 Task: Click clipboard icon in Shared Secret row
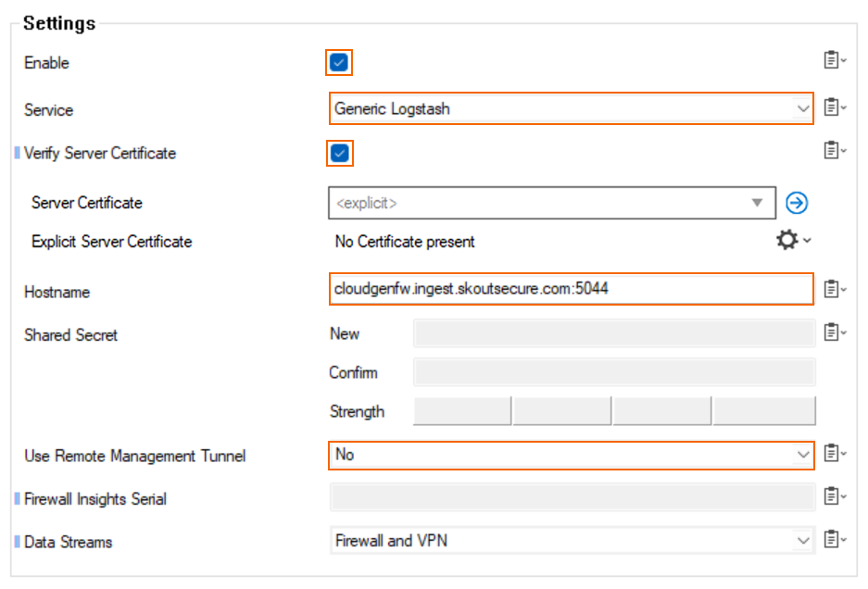pyautogui.click(x=835, y=332)
